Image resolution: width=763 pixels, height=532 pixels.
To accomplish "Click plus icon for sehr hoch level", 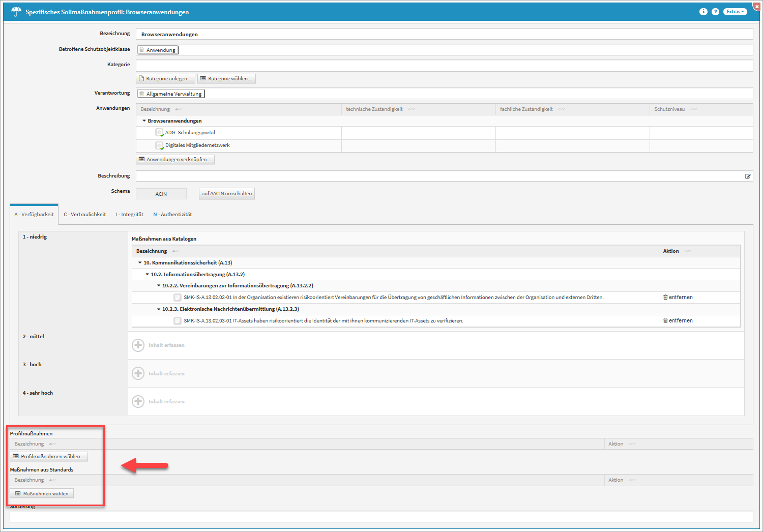I will coord(138,401).
